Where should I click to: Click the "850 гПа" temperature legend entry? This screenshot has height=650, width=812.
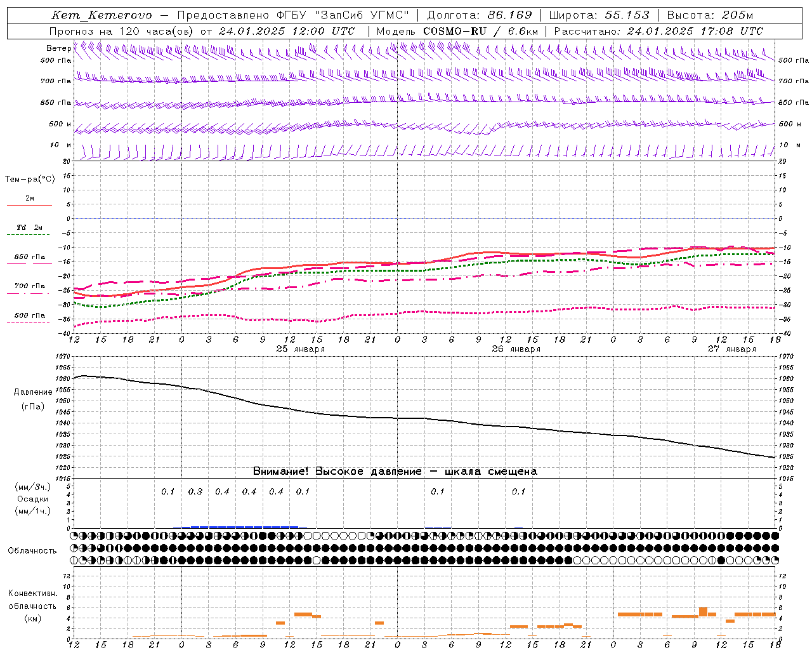30,257
